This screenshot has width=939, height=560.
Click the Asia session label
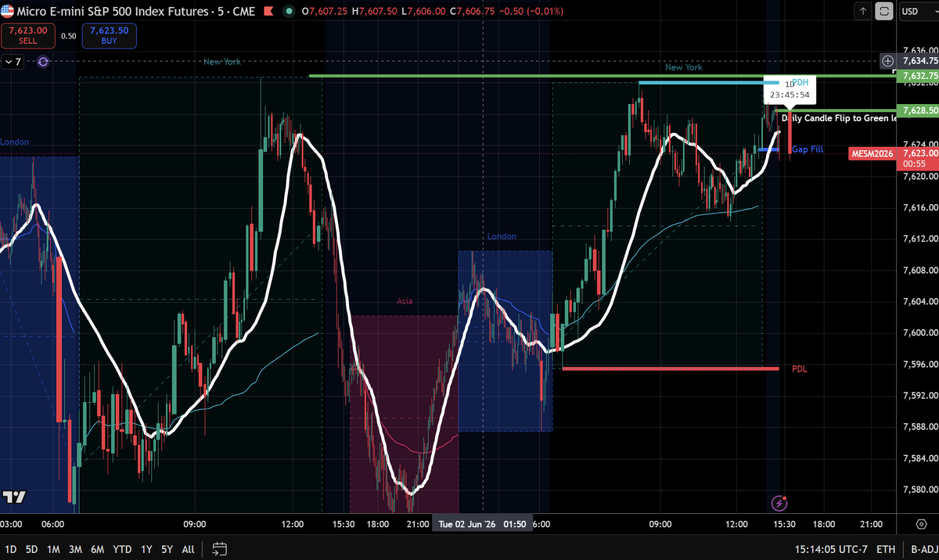point(405,301)
